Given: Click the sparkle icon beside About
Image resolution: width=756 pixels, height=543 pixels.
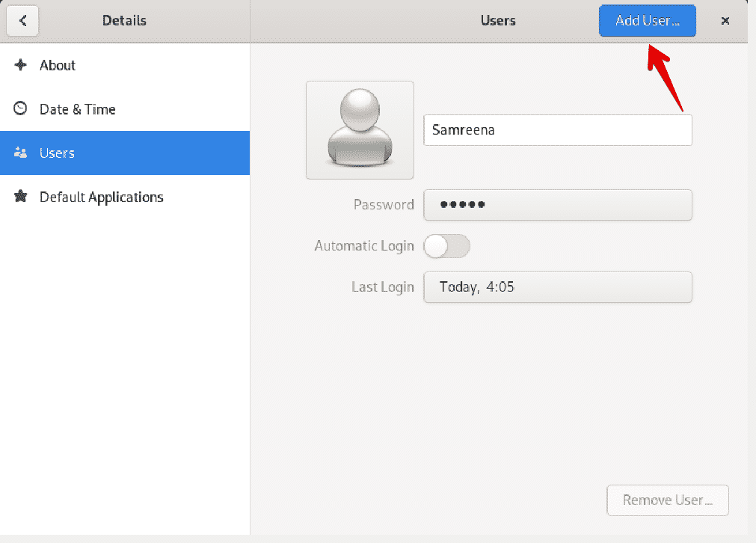Looking at the screenshot, I should 21,65.
